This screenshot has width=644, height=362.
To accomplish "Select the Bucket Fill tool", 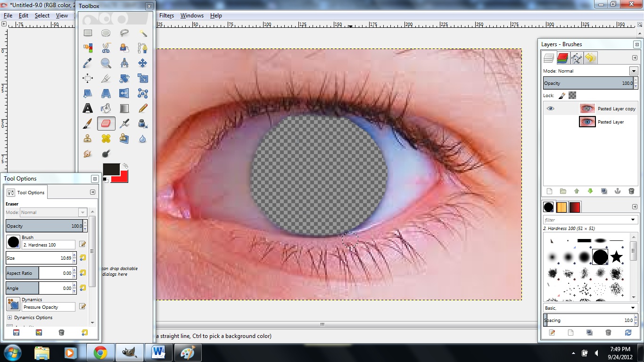I will 106,108.
